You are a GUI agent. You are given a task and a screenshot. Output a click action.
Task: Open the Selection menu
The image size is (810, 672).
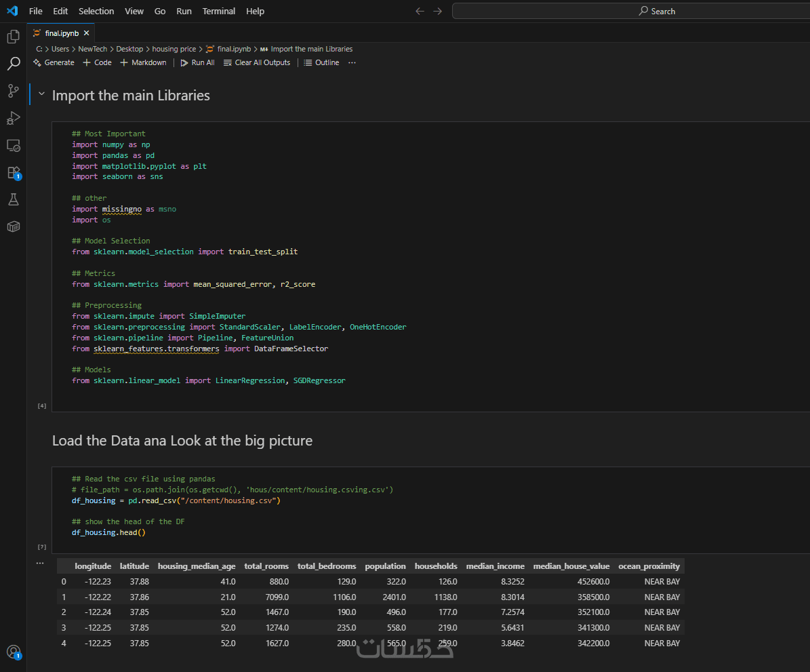[96, 11]
